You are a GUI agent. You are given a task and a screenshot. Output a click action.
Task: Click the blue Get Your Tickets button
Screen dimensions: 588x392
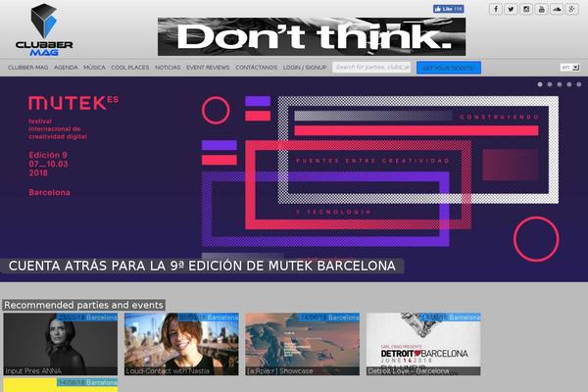coord(449,68)
